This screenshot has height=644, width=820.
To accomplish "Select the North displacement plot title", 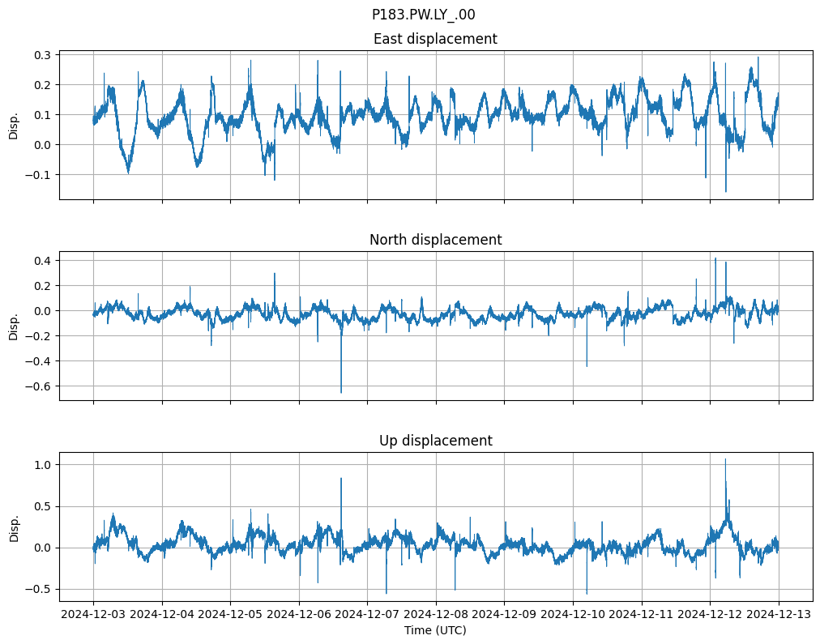I will pos(435,240).
